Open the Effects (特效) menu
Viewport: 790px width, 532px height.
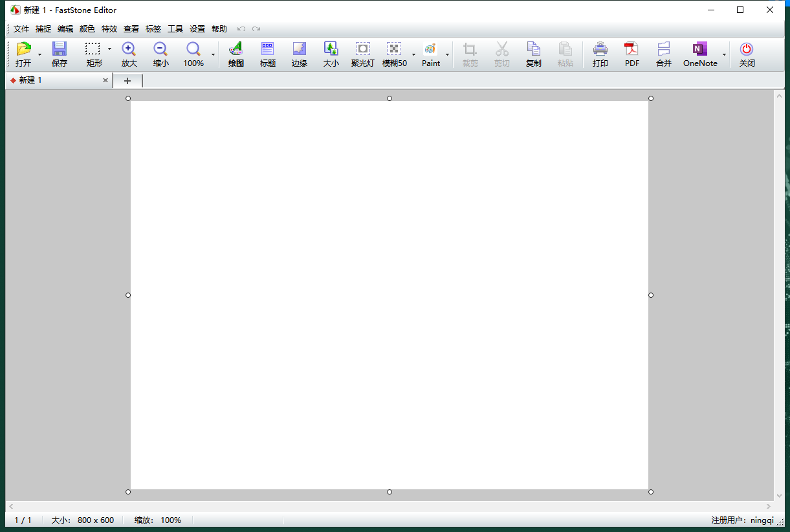pos(109,29)
